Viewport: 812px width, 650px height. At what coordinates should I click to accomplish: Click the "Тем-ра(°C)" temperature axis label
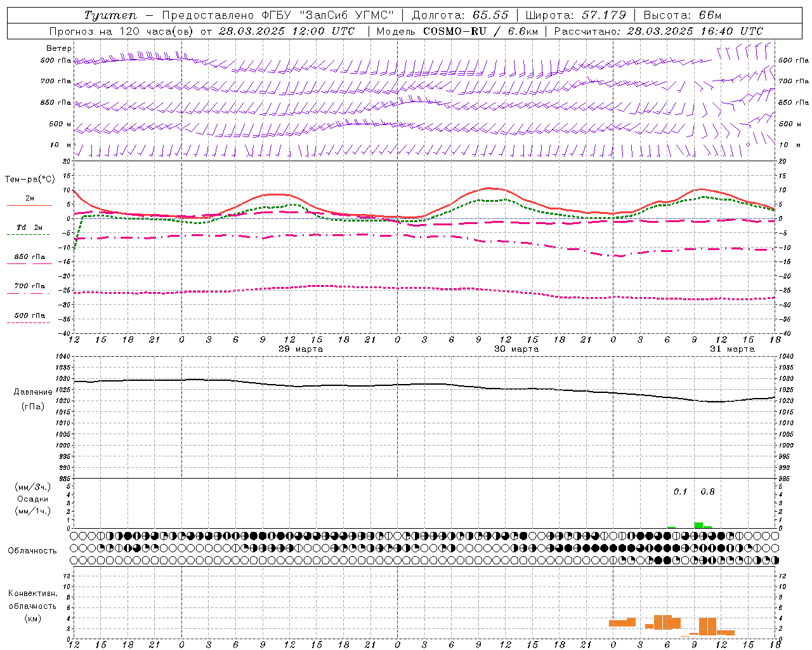[x=30, y=180]
